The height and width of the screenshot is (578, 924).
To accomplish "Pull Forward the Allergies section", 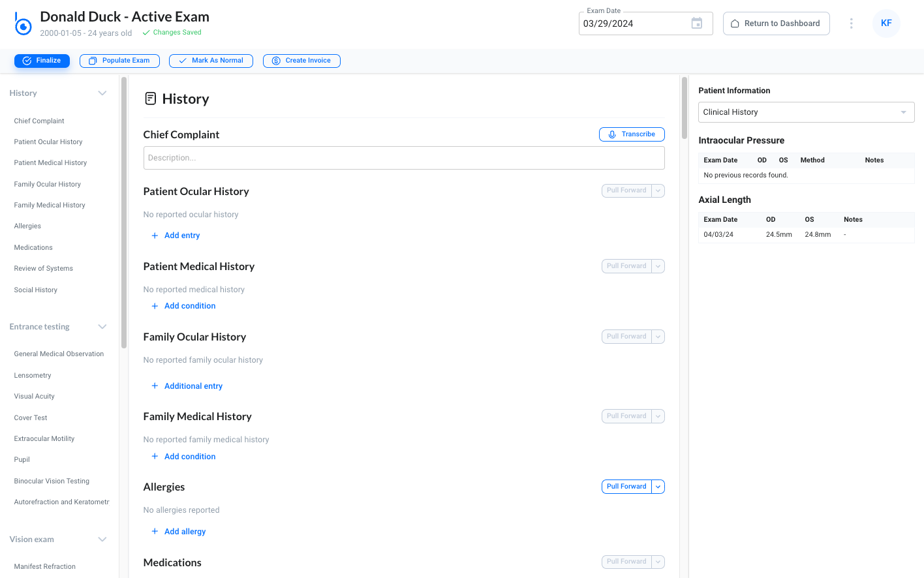I will pos(626,487).
